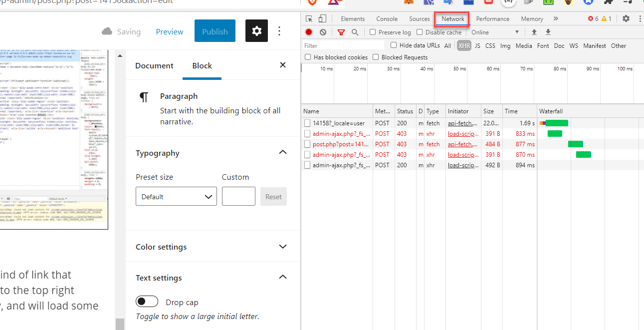Click the Custom font size input
644x330 pixels.
[238, 196]
